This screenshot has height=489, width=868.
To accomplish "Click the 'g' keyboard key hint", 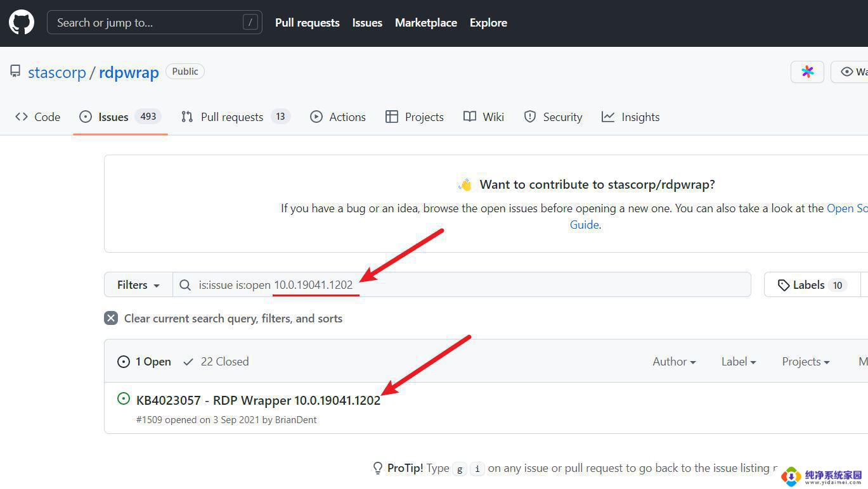I will [460, 469].
